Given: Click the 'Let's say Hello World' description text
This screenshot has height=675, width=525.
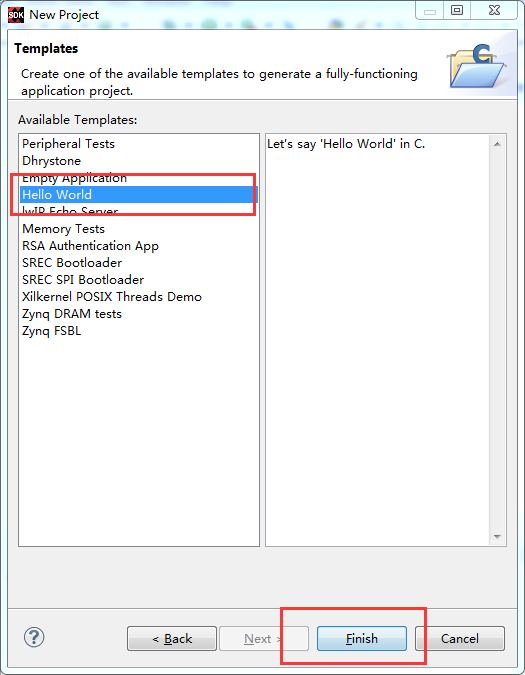Looking at the screenshot, I should tap(346, 144).
